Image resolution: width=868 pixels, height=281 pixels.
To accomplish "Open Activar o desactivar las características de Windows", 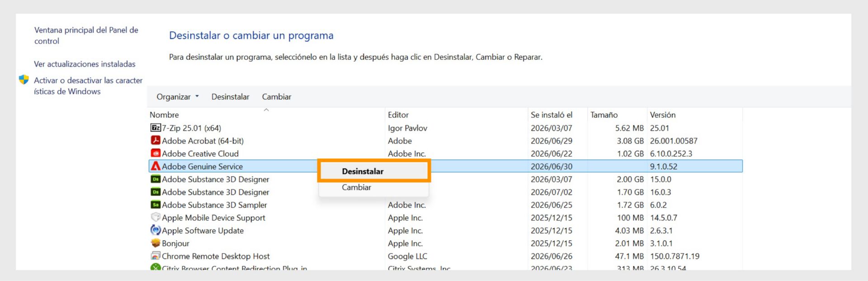I will point(88,86).
